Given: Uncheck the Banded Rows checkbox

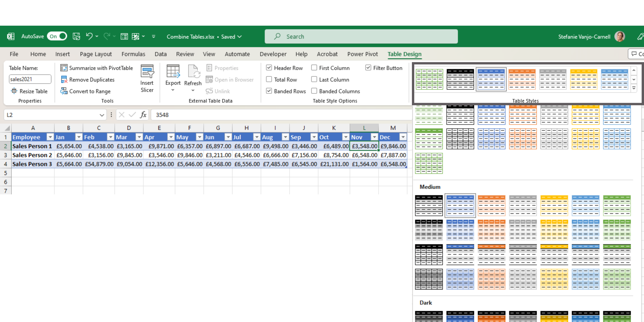Looking at the screenshot, I should pos(269,91).
